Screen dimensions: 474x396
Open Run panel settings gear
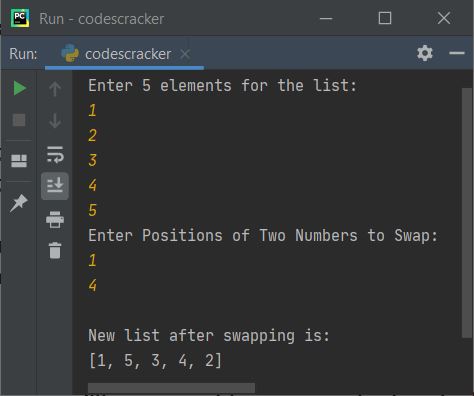pos(425,53)
